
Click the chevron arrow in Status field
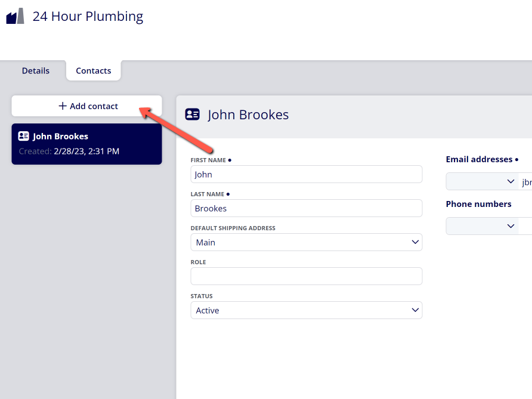(415, 310)
